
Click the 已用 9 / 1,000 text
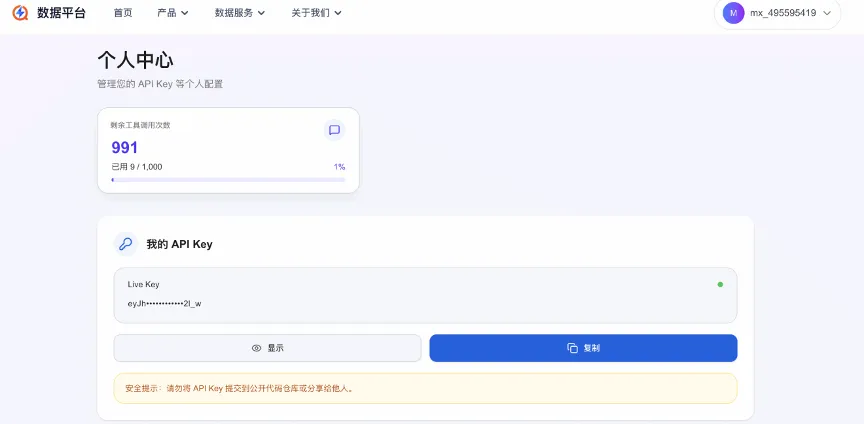point(137,167)
